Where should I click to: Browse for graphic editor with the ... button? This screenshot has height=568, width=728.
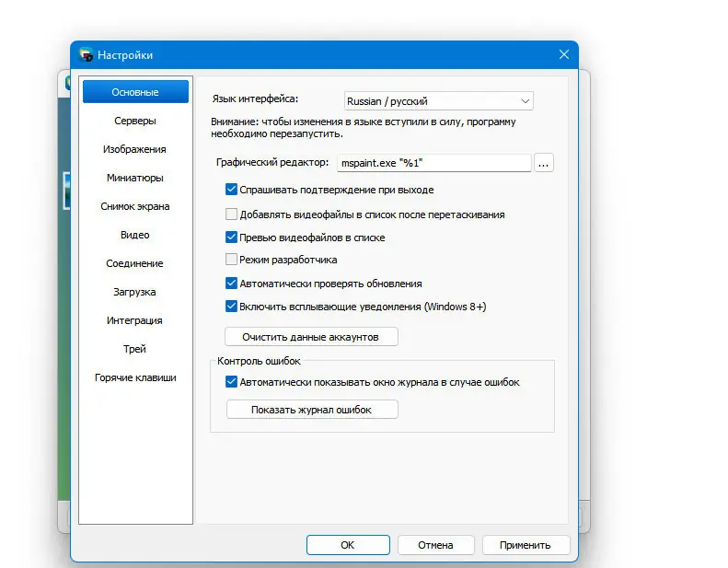coord(544,163)
